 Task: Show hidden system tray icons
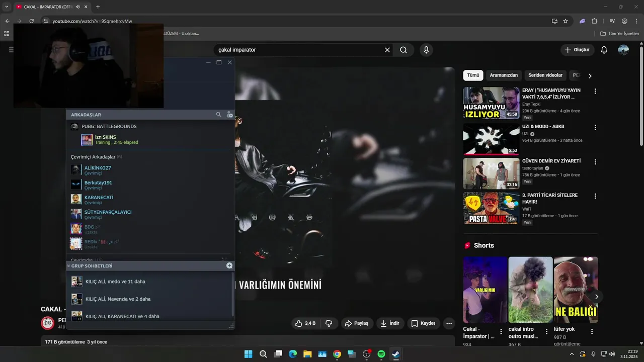[572, 354]
